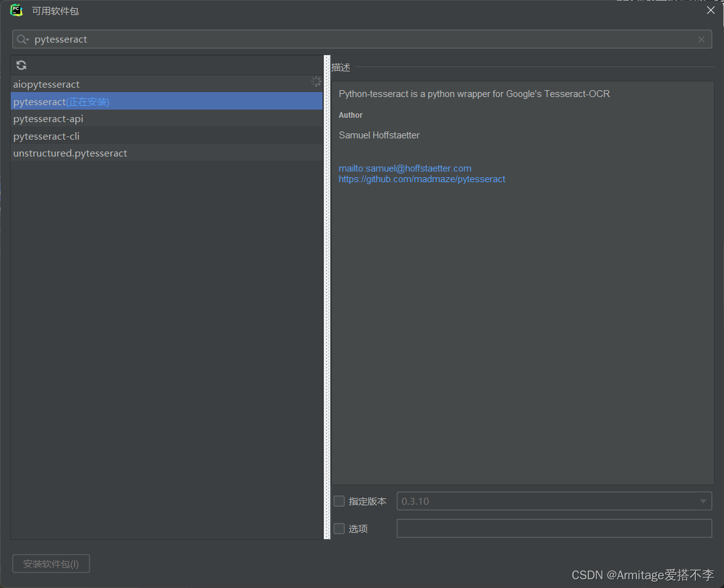Screen dimensions: 724x588
Task: Select the aiopytesseract package
Action: [167, 84]
